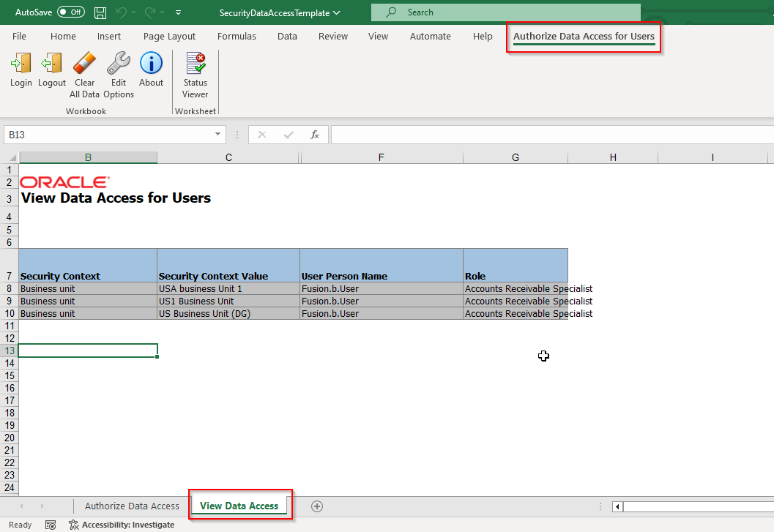774x532 pixels.
Task: Click the Select All corner triangle
Action: coord(13,158)
